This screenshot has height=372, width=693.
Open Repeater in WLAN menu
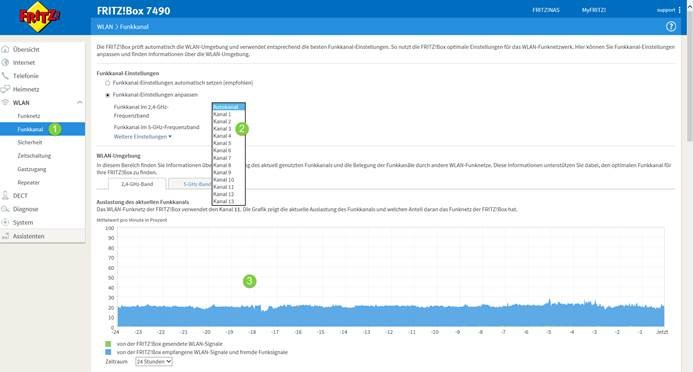29,182
